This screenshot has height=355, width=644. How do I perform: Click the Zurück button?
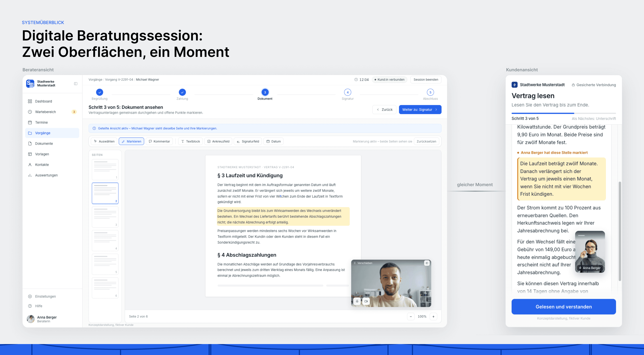pyautogui.click(x=384, y=110)
